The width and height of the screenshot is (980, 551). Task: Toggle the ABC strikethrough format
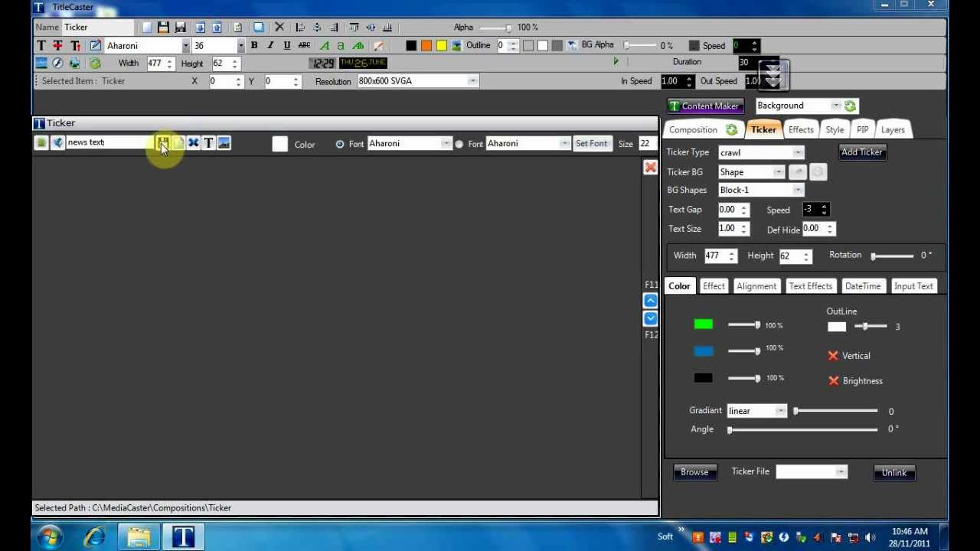pyautogui.click(x=304, y=45)
